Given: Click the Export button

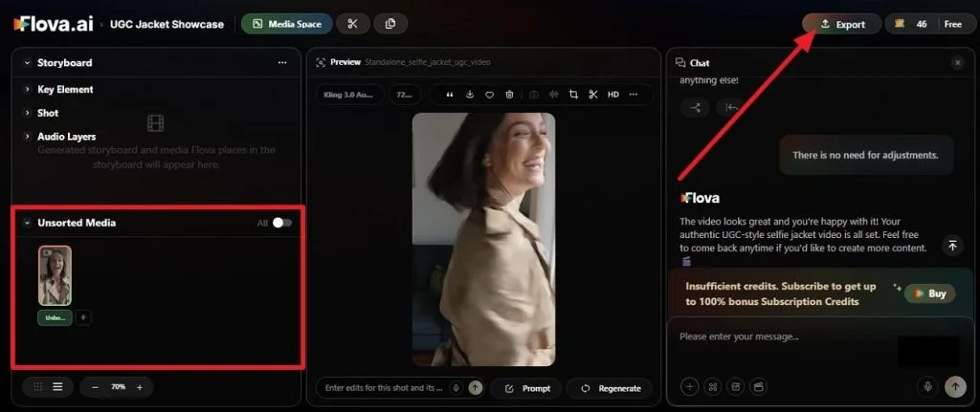Looking at the screenshot, I should [x=842, y=24].
